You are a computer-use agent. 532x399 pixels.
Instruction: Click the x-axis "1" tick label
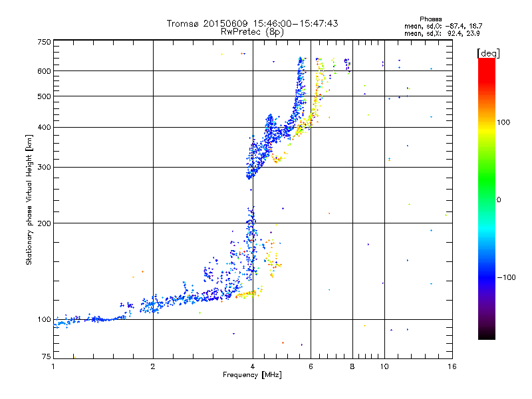[53, 366]
